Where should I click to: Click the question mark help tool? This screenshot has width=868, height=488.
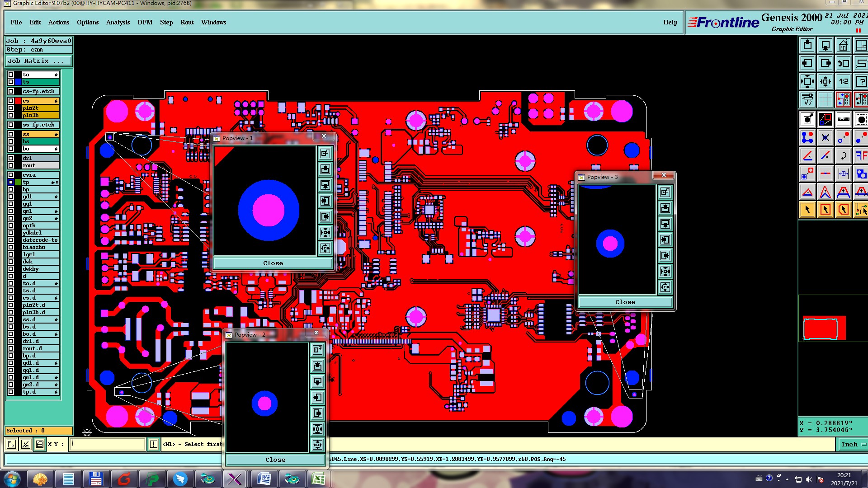tap(861, 82)
